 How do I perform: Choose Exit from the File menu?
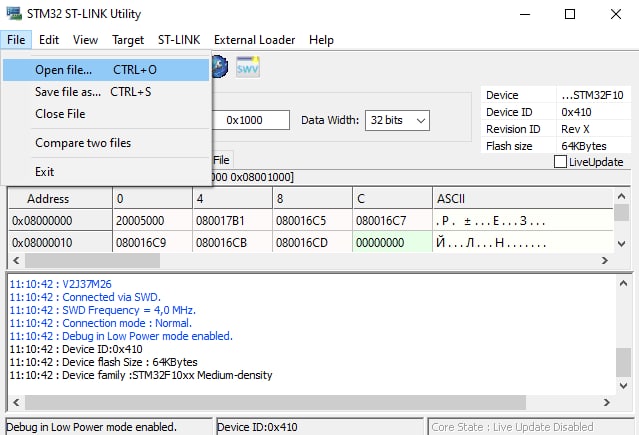click(106, 172)
